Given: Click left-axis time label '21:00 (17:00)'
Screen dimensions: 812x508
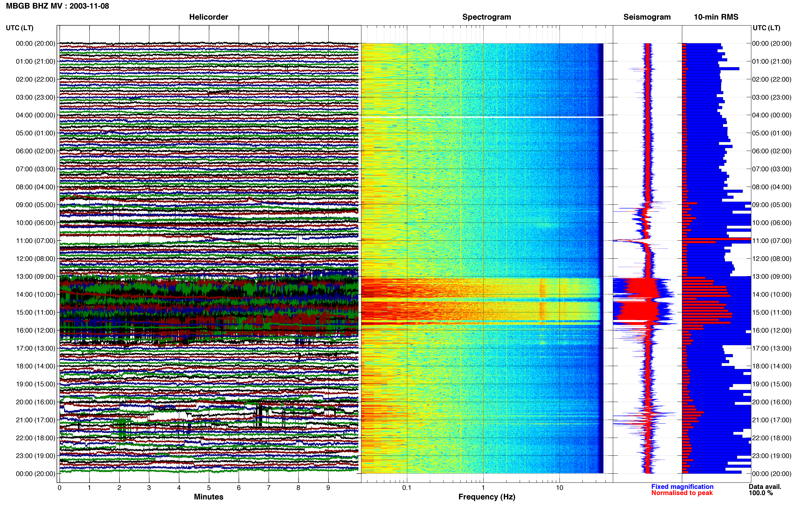Looking at the screenshot, I should 36,420.
